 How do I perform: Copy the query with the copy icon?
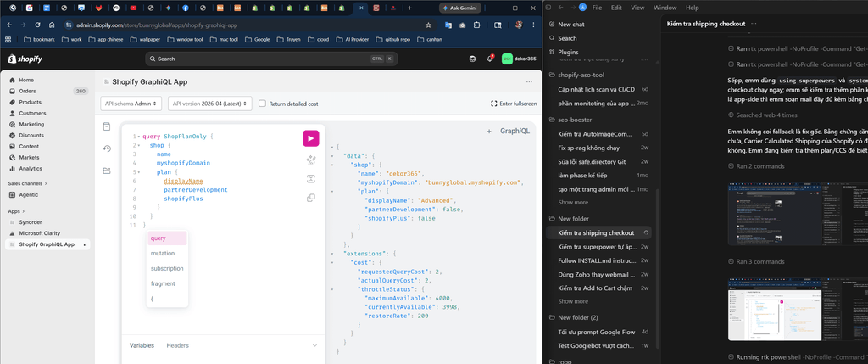[x=310, y=198]
